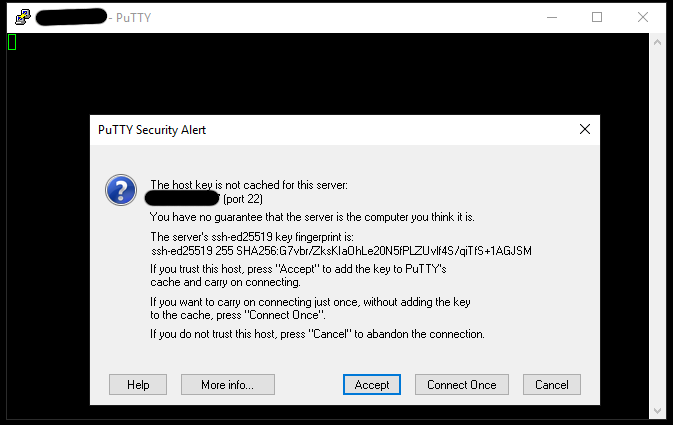
Task: Cancel the connection to this host
Action: [x=552, y=385]
